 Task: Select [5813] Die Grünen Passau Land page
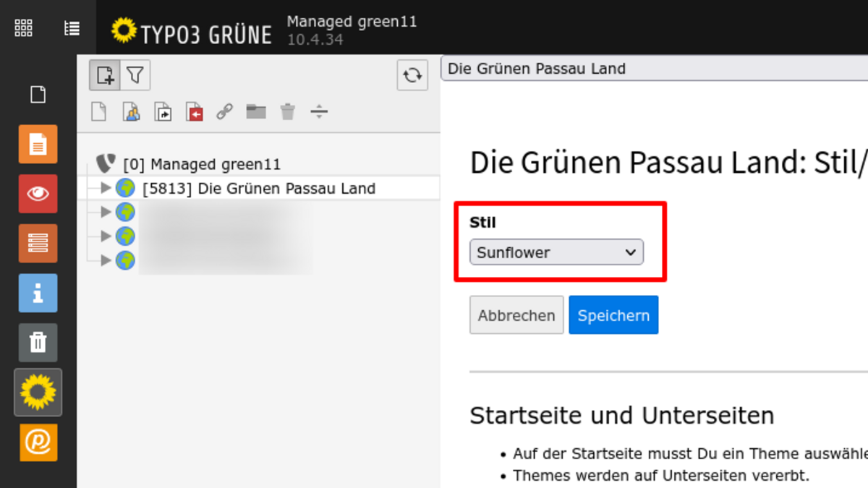pos(259,188)
